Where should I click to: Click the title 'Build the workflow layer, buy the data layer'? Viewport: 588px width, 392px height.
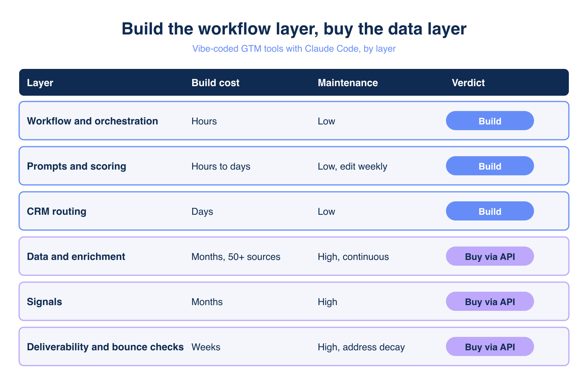[294, 29]
